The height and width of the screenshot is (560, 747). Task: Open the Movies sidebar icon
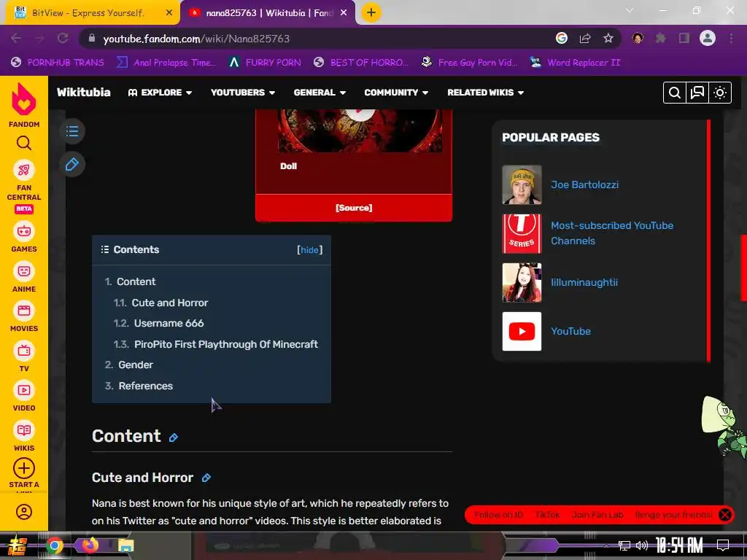pos(24,311)
